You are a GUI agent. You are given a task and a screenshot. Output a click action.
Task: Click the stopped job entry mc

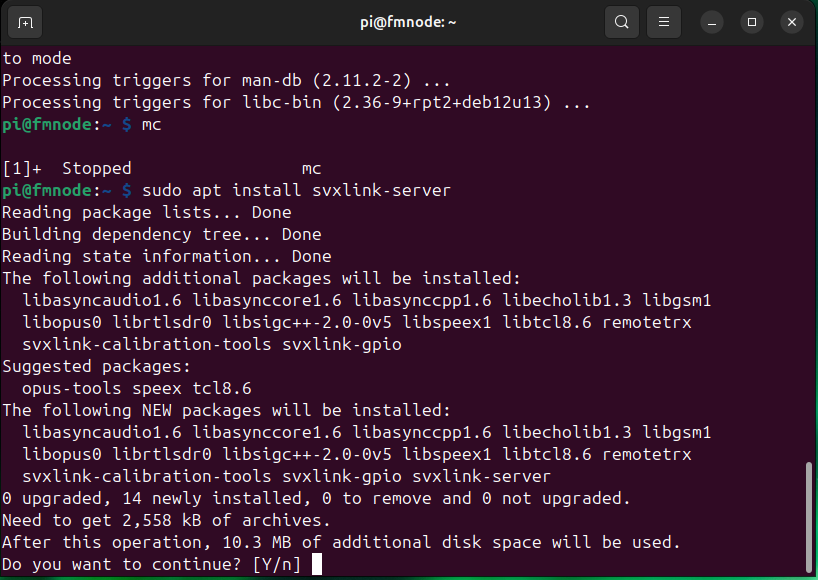pyautogui.click(x=310, y=168)
